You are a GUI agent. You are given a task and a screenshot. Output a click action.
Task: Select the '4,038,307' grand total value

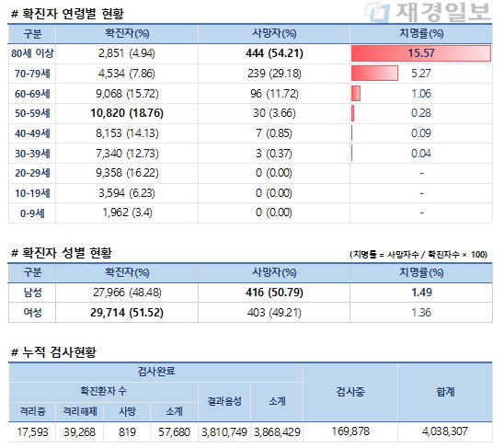pyautogui.click(x=445, y=431)
